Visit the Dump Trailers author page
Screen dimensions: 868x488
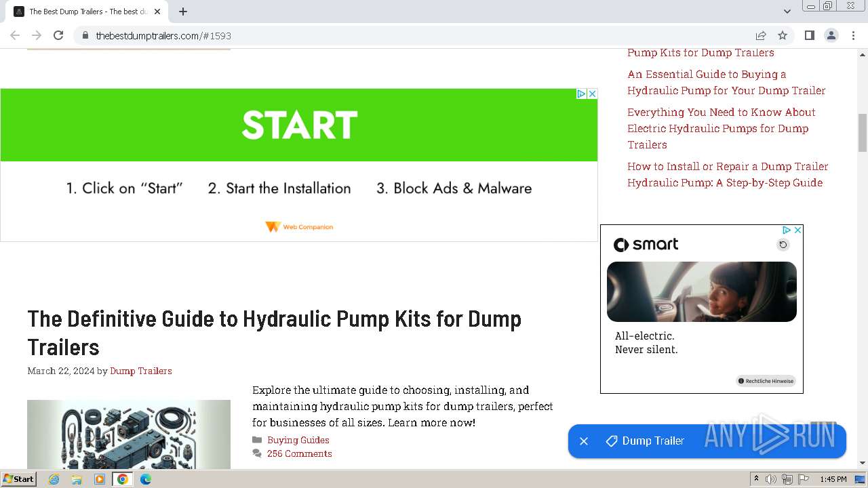coord(141,371)
